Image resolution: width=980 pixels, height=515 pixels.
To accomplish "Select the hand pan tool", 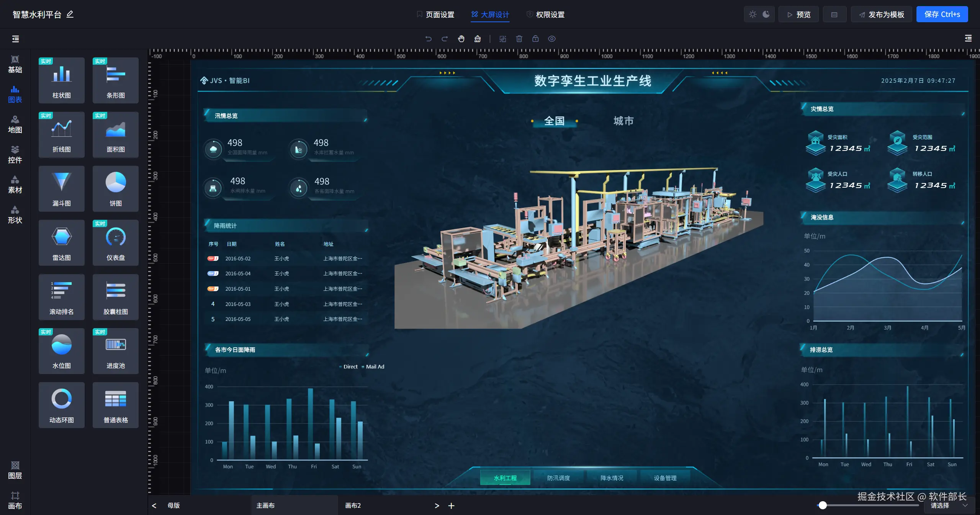I will click(461, 39).
